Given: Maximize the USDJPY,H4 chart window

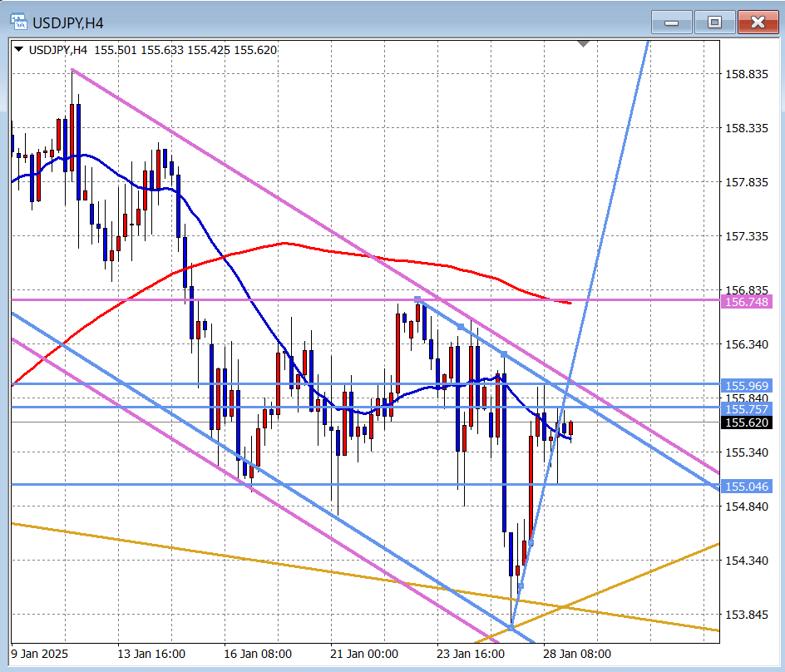Looking at the screenshot, I should tap(713, 22).
